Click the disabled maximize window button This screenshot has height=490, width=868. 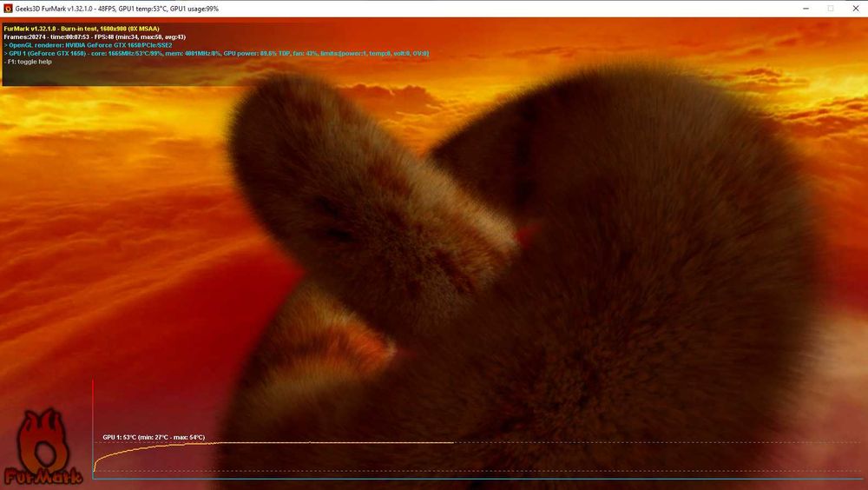(x=831, y=9)
